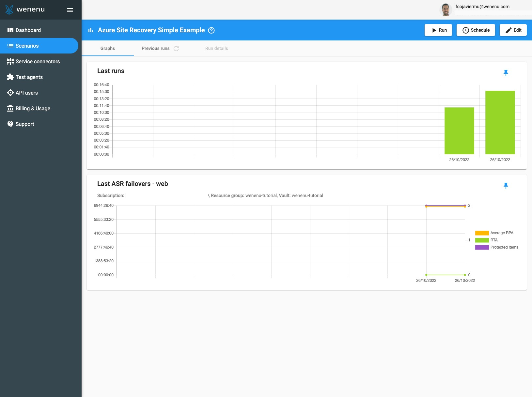Open Service connectors page

coord(39,61)
